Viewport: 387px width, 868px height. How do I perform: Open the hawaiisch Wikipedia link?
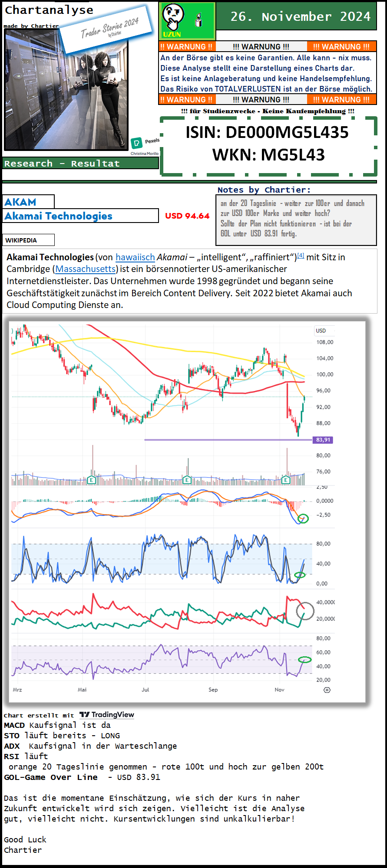[135, 257]
